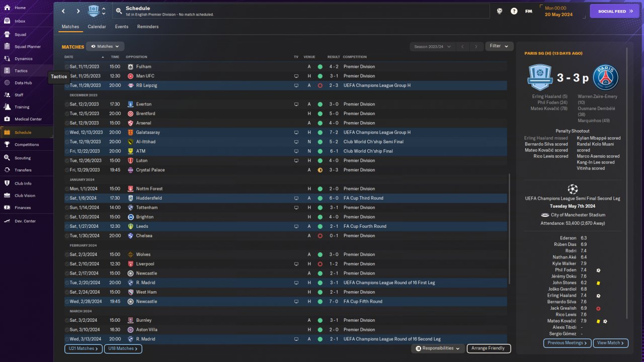Switch to the Events tab
The image size is (644, 362).
pyautogui.click(x=121, y=27)
